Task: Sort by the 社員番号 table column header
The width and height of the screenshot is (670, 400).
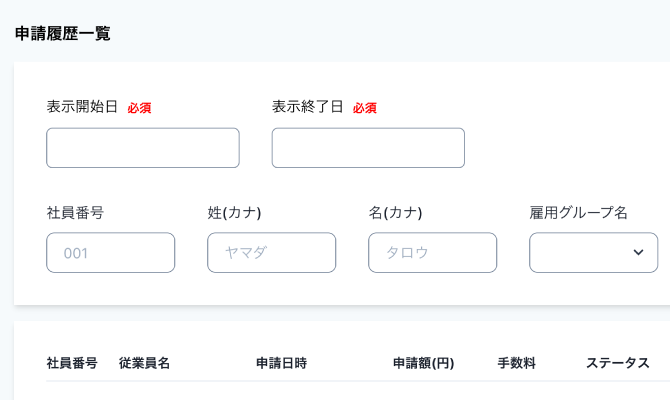Action: tap(72, 363)
